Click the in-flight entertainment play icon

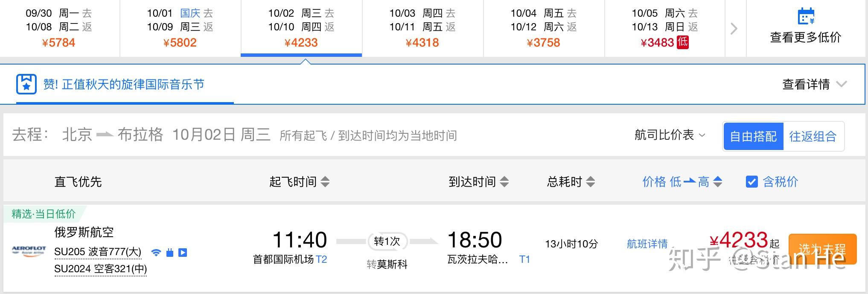point(183,253)
